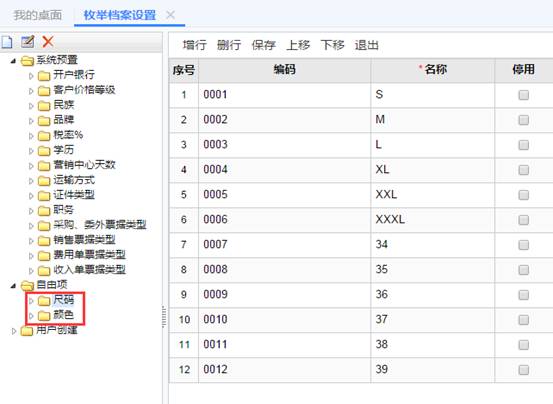This screenshot has width=553, height=404.
Task: Switch to the 我的桌面 tab
Action: pos(38,15)
